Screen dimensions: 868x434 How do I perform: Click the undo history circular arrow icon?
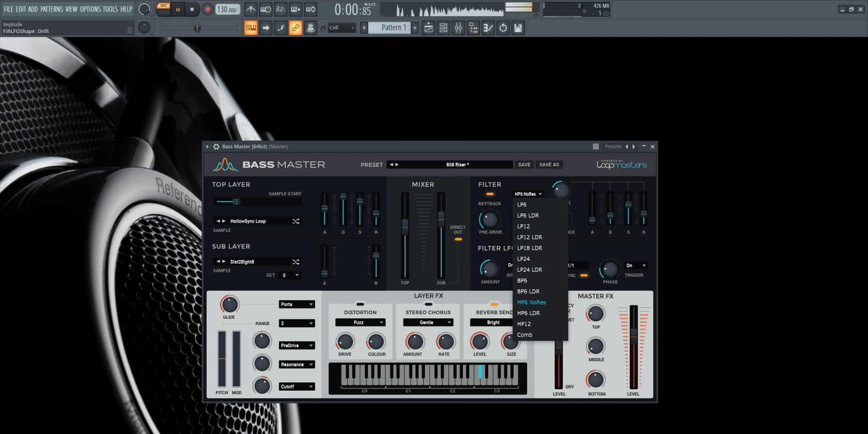pyautogui.click(x=503, y=28)
